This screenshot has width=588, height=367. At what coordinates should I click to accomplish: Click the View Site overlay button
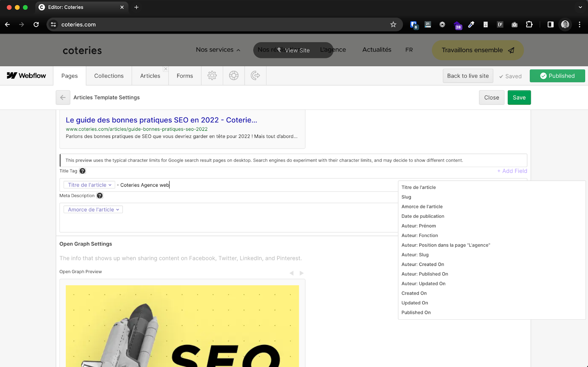pos(293,50)
